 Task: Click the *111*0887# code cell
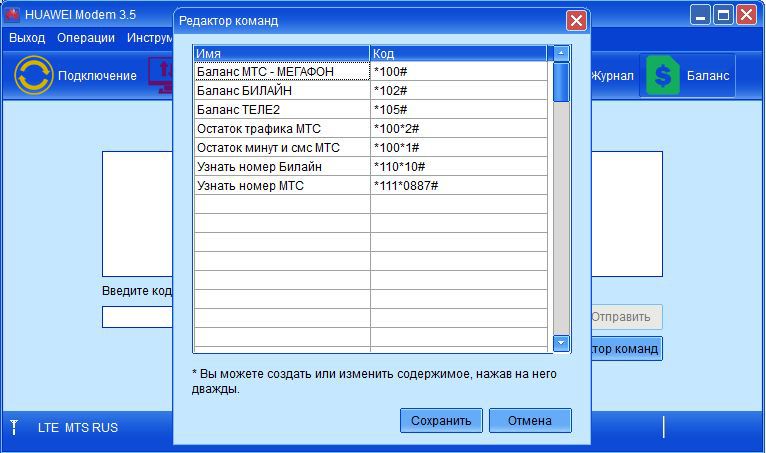[x=459, y=186]
